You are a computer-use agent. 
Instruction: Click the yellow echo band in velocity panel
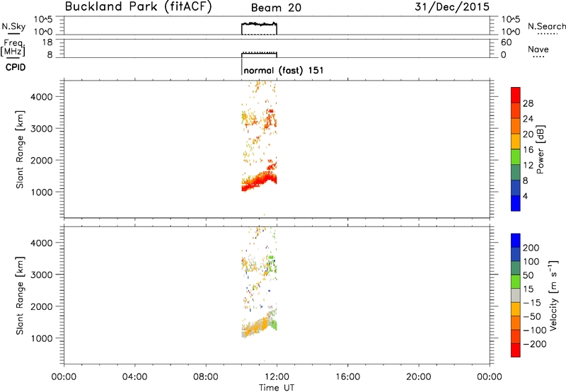point(256,328)
